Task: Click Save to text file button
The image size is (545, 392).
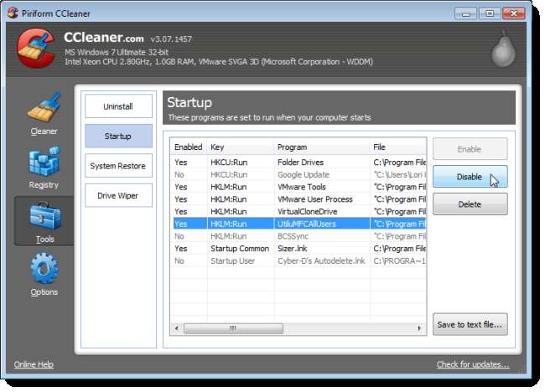Action: pos(470,325)
